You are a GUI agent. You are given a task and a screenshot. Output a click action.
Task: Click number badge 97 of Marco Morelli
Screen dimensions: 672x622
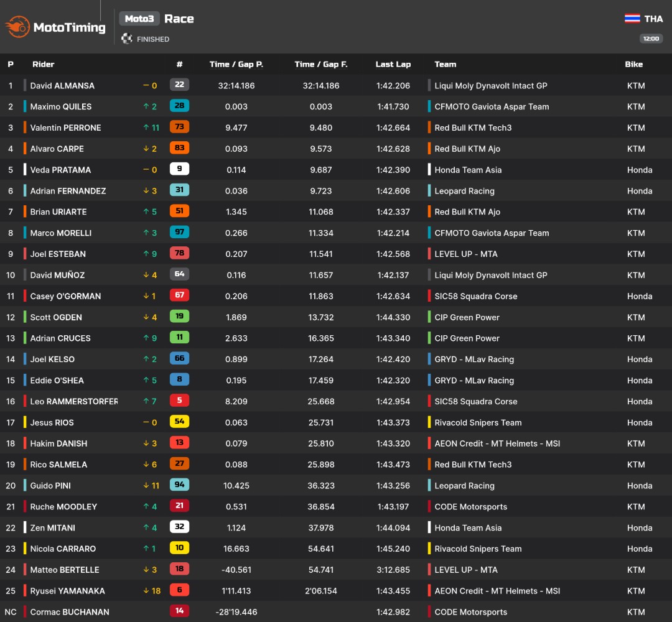(180, 232)
